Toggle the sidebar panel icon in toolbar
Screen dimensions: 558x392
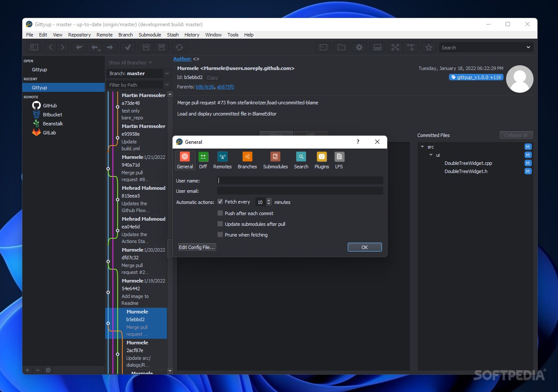coord(34,47)
